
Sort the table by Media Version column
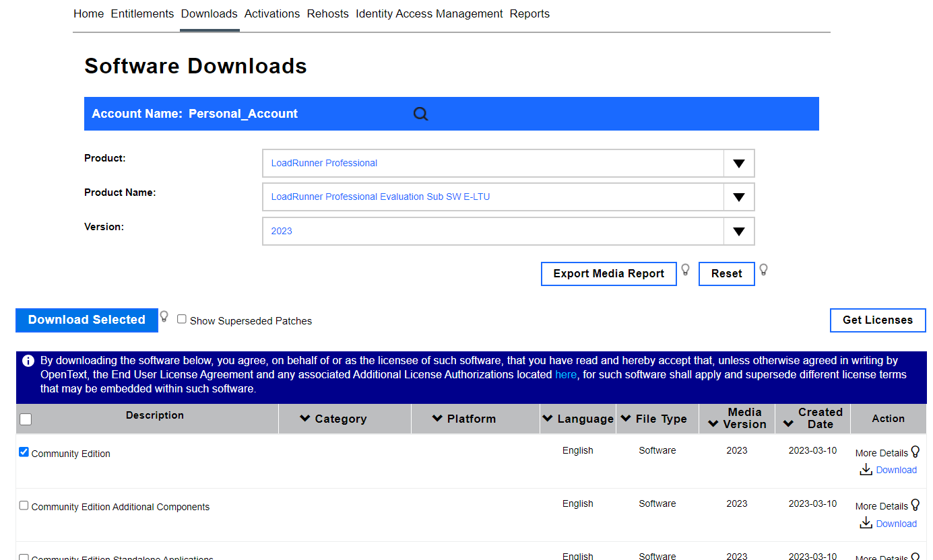737,418
